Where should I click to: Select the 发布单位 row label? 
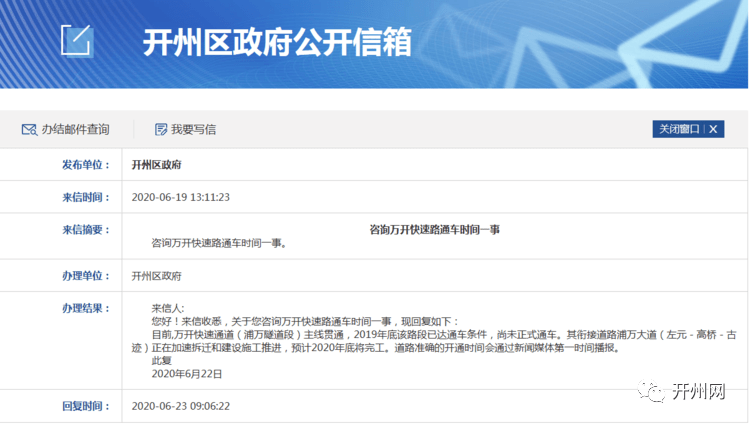pyautogui.click(x=85, y=164)
